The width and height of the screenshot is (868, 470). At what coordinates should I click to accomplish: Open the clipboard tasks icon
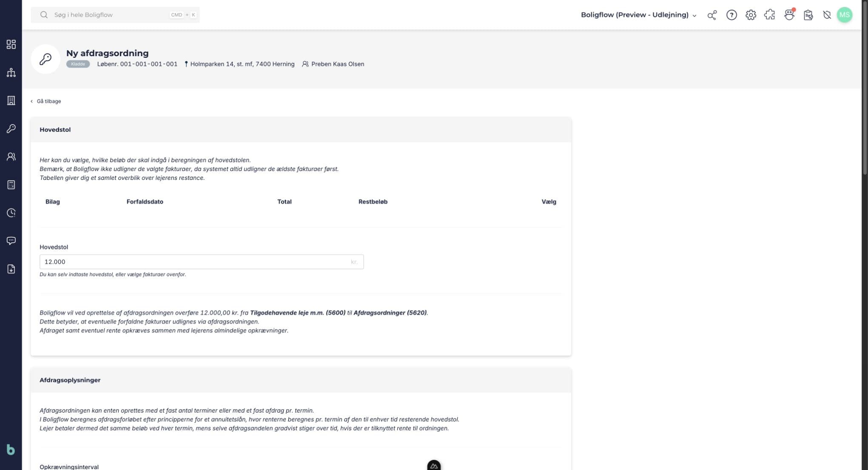point(808,15)
